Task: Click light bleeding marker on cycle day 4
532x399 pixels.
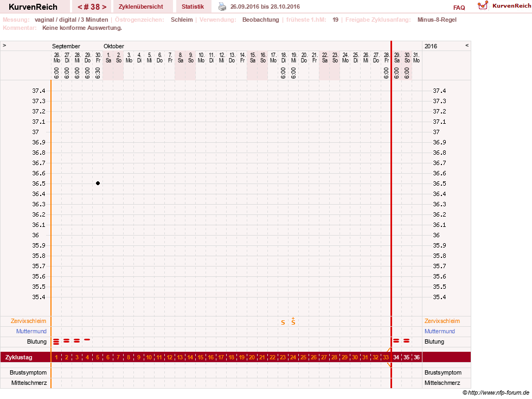Action: (87, 340)
